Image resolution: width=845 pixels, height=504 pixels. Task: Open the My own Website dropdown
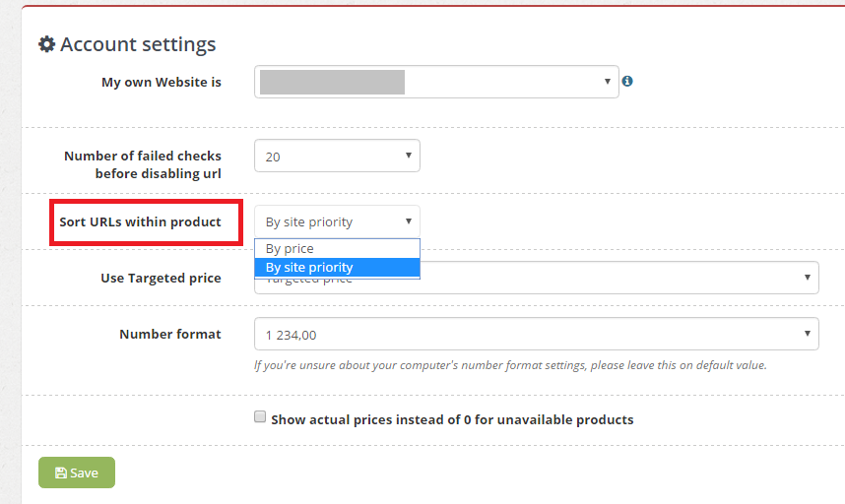tap(436, 82)
